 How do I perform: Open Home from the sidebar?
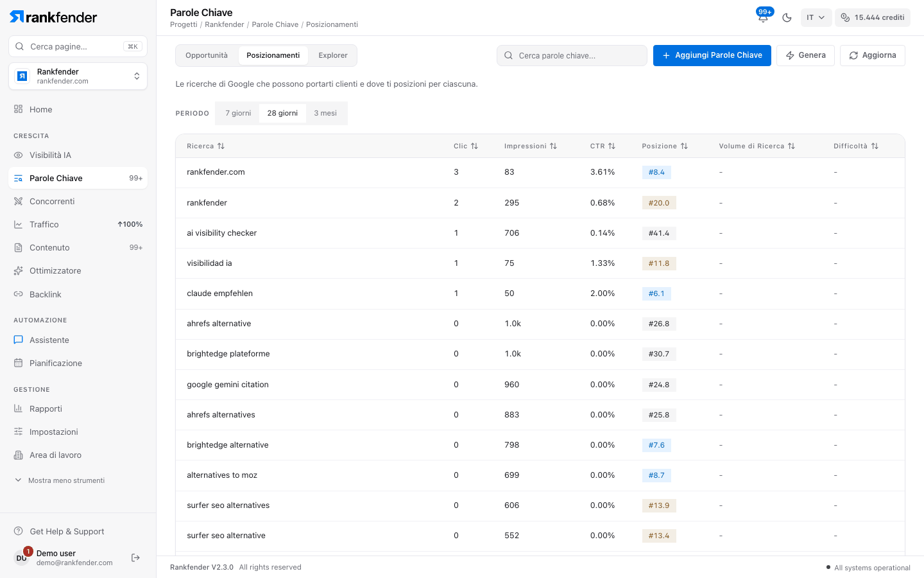[x=78, y=109]
